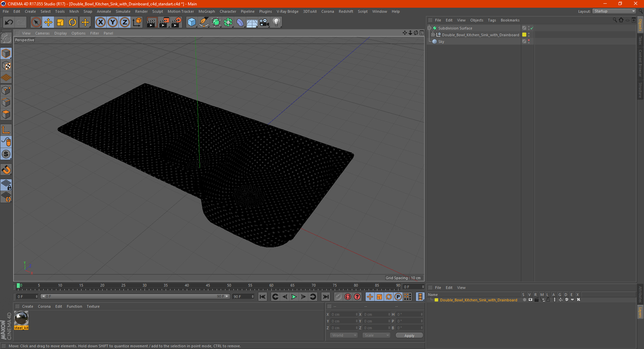Open the Layout Startup dropdown
The width and height of the screenshot is (644, 349).
[614, 11]
